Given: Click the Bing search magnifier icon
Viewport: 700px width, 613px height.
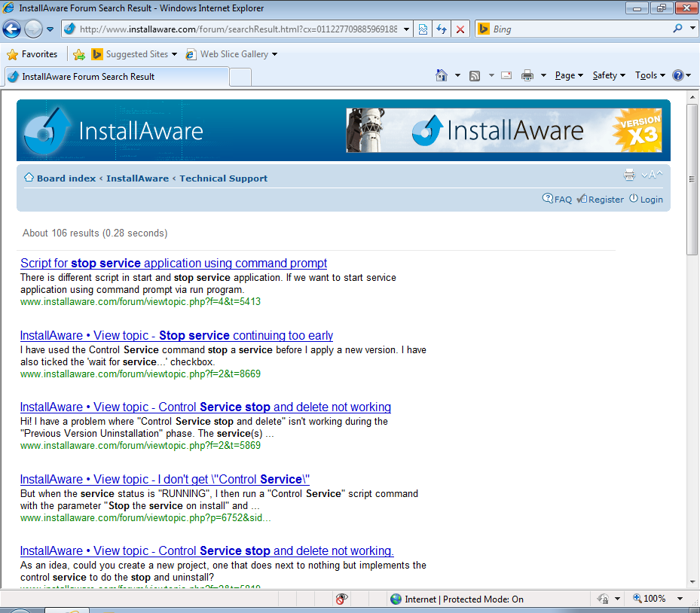Looking at the screenshot, I should 677,29.
